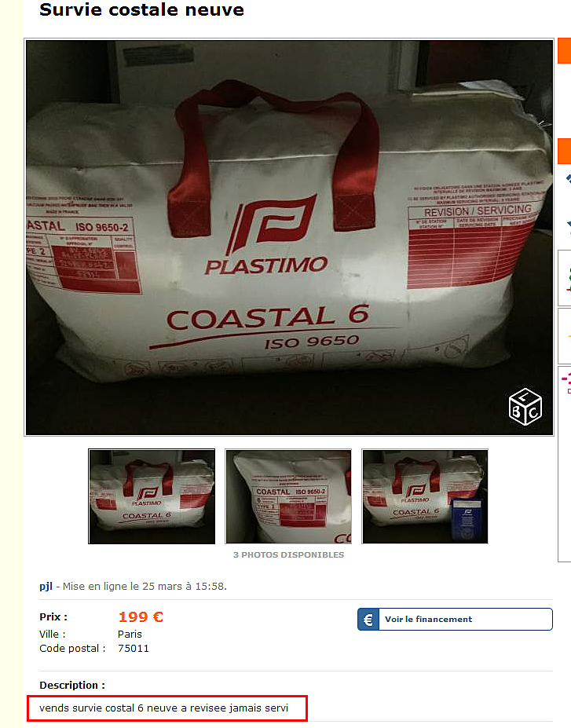Select the second thumbnail showing the ISO 9650-2 label

288,496
